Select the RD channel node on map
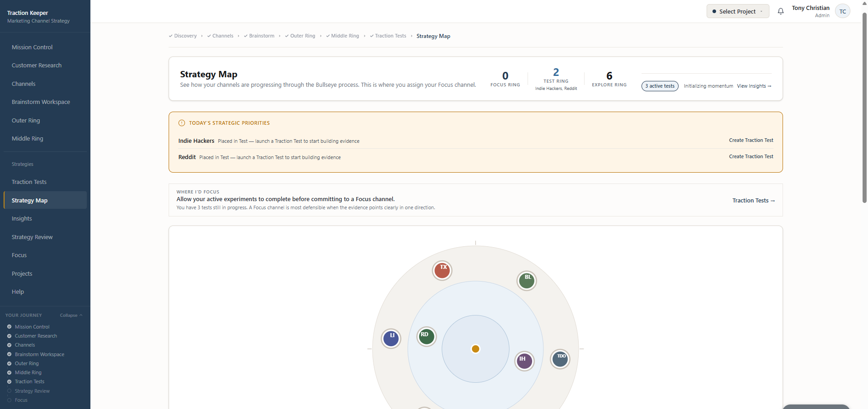Image resolution: width=868 pixels, height=409 pixels. coord(426,336)
